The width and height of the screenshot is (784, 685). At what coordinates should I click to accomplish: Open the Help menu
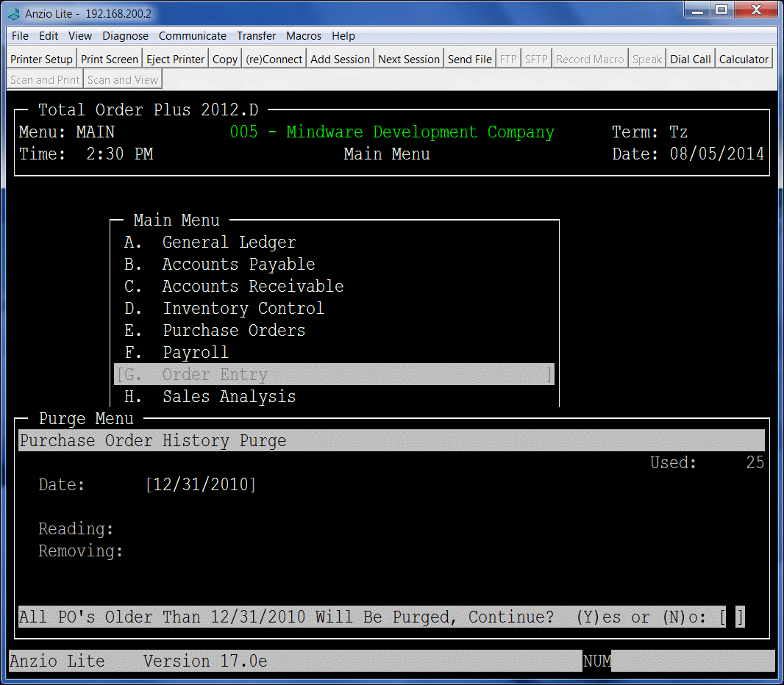coord(343,36)
